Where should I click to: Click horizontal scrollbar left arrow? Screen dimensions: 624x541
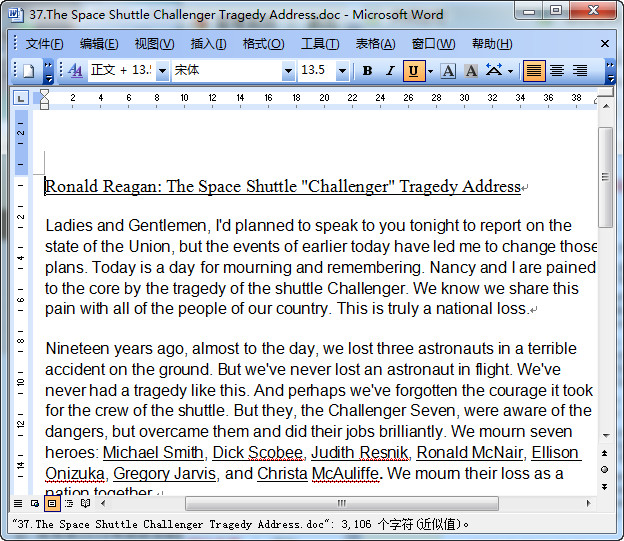tap(103, 503)
